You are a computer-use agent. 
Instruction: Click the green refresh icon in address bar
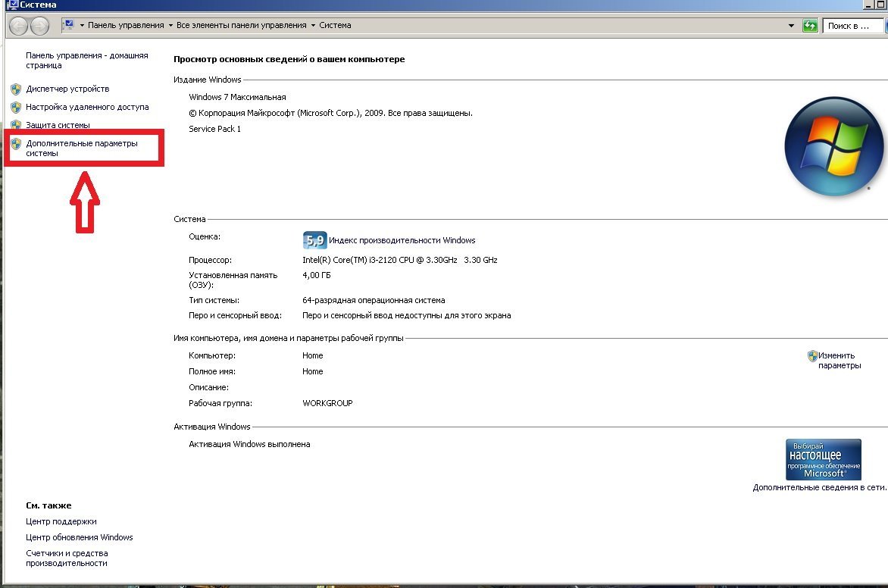809,25
